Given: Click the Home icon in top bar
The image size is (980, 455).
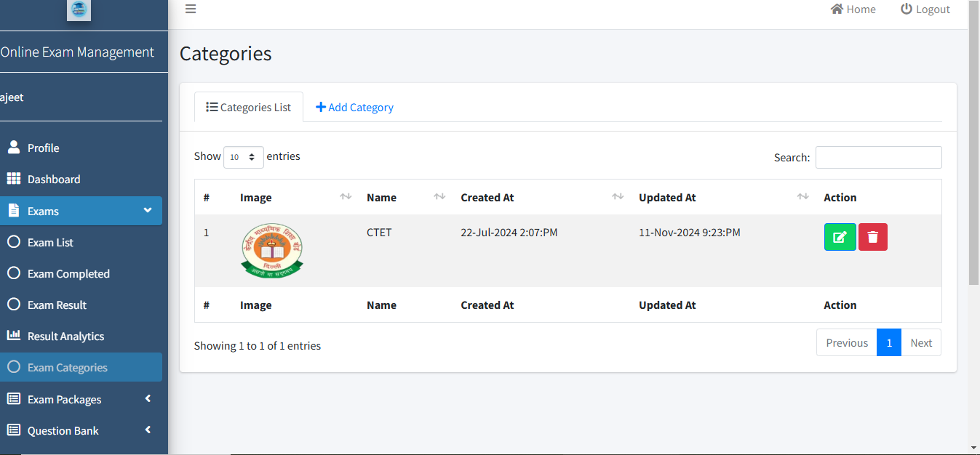Looking at the screenshot, I should 837,9.
